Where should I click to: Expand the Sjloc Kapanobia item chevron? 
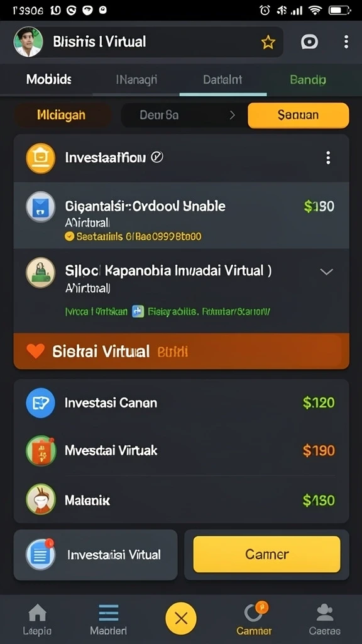coord(326,272)
